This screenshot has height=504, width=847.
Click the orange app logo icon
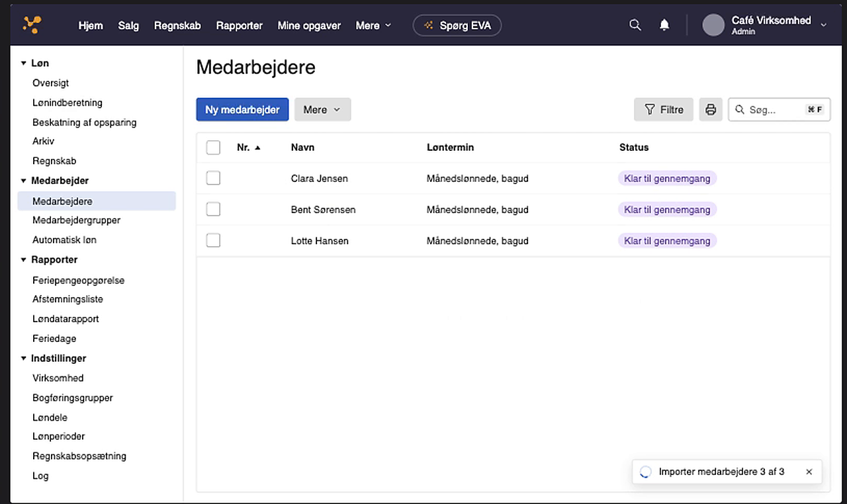click(x=32, y=25)
